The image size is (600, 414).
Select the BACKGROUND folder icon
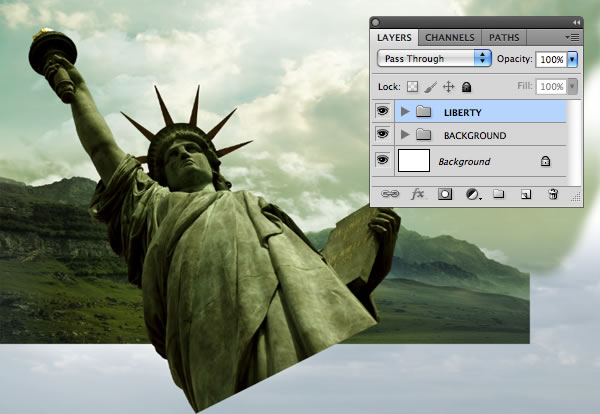[424, 134]
